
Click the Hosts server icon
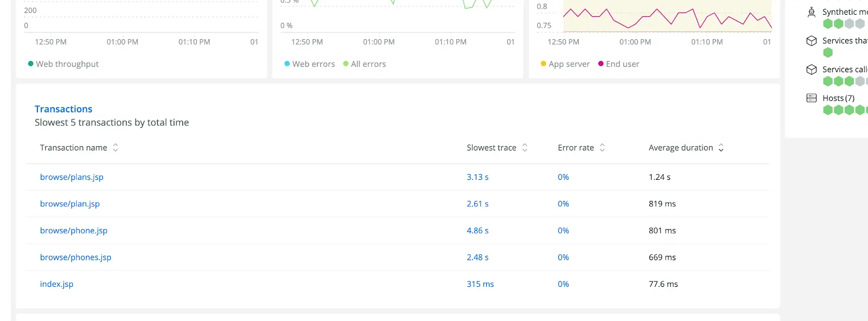812,98
